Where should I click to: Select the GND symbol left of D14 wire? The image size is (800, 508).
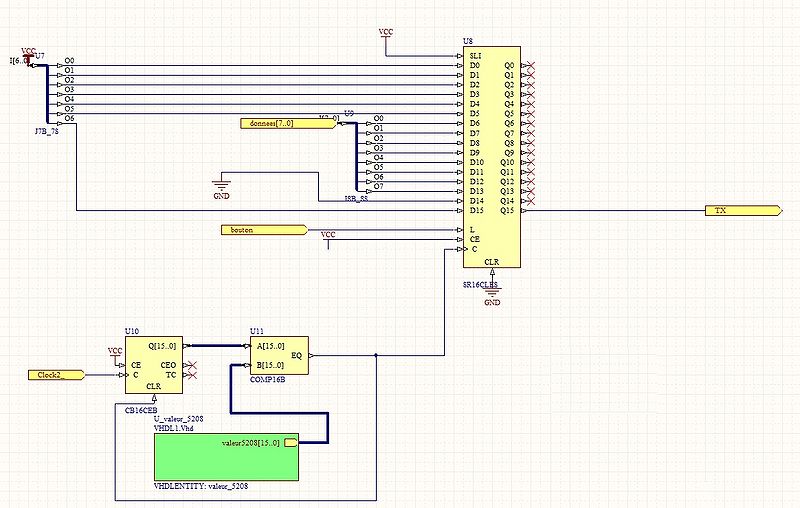(222, 184)
